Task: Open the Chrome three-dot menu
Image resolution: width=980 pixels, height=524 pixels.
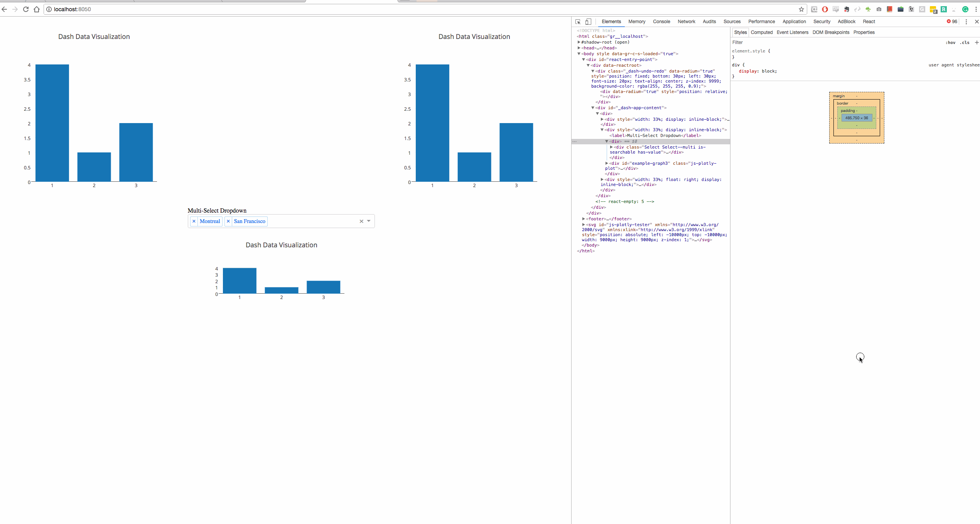Action: coord(976,9)
